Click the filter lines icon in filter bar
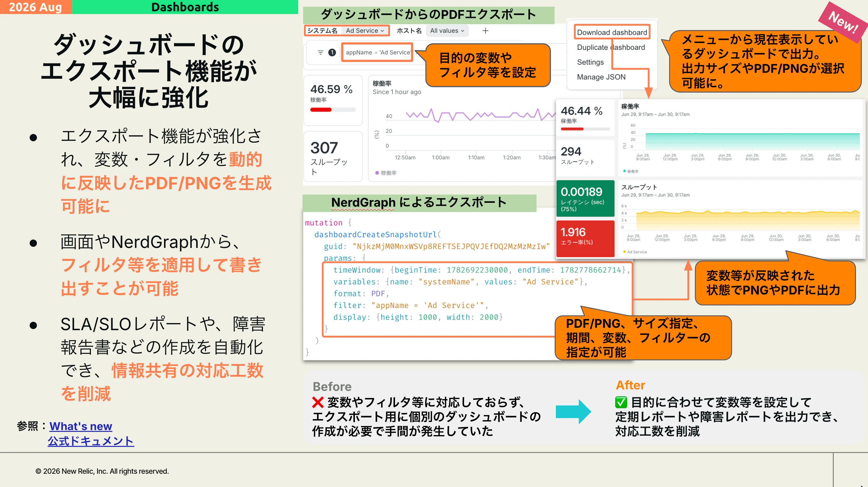The height and width of the screenshot is (487, 868). point(320,52)
